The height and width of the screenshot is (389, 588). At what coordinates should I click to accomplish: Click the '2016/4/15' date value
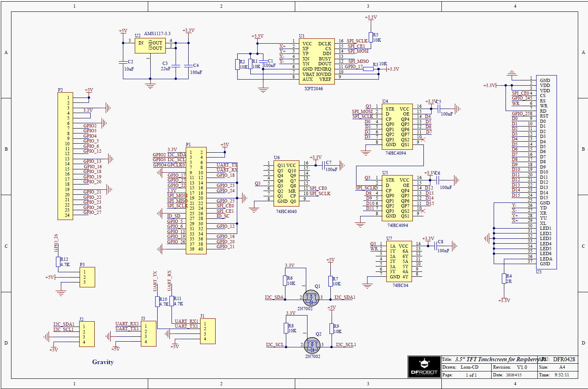point(514,375)
